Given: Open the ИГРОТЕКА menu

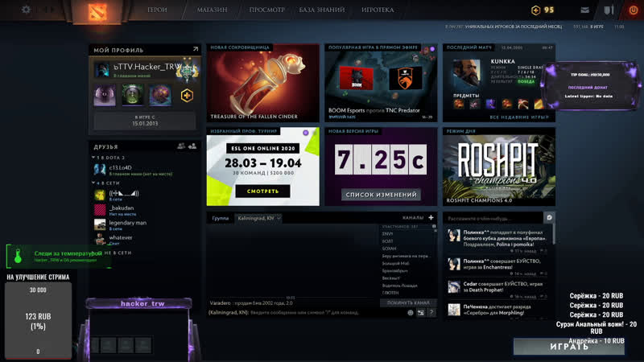Looking at the screenshot, I should coord(378,10).
